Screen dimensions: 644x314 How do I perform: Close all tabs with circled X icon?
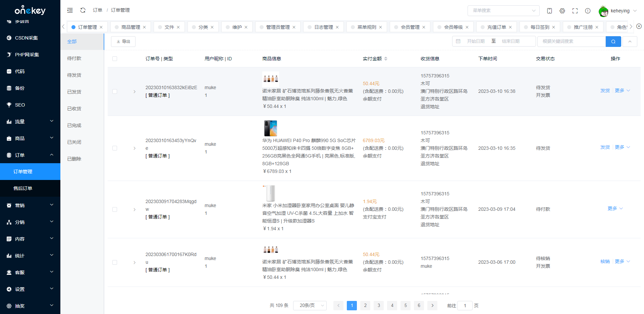[639, 26]
